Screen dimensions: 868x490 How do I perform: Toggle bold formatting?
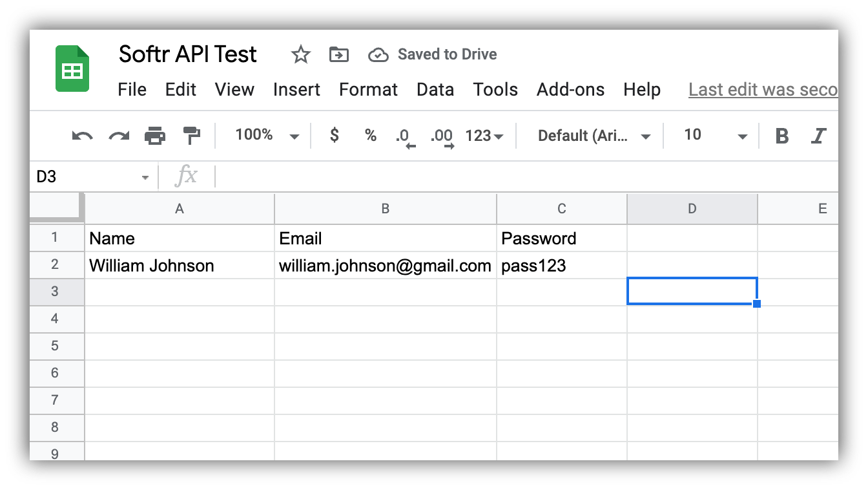[x=782, y=135]
